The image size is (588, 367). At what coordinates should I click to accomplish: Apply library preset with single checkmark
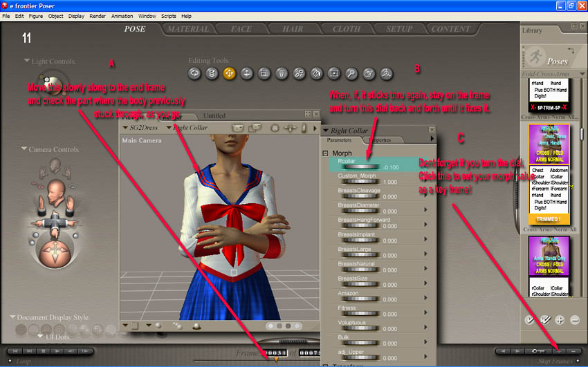[x=529, y=320]
